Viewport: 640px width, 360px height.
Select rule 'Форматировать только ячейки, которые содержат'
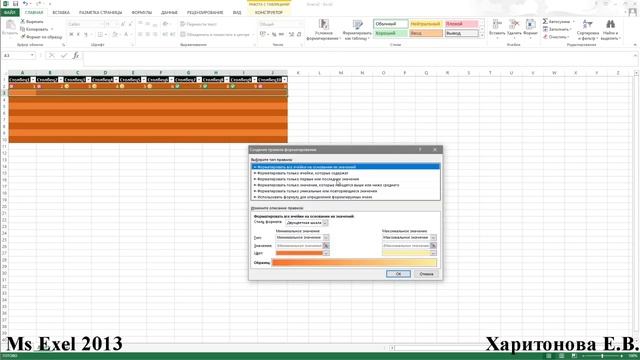(345, 173)
